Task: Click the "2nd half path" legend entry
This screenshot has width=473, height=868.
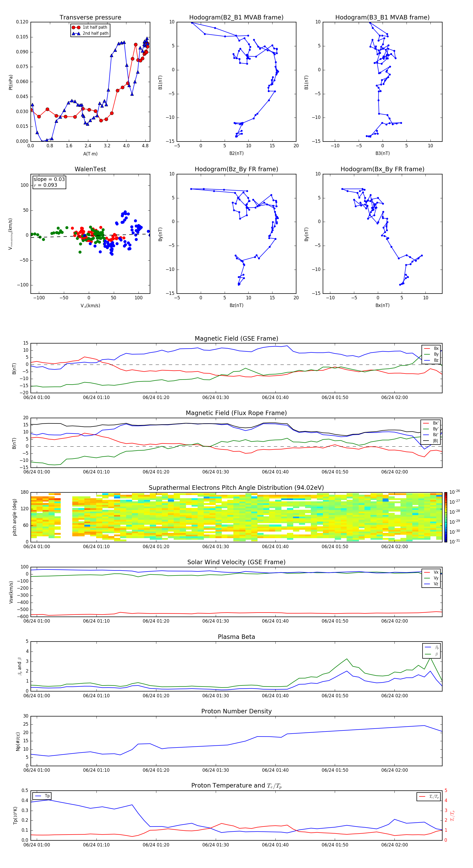Action: click(90, 33)
